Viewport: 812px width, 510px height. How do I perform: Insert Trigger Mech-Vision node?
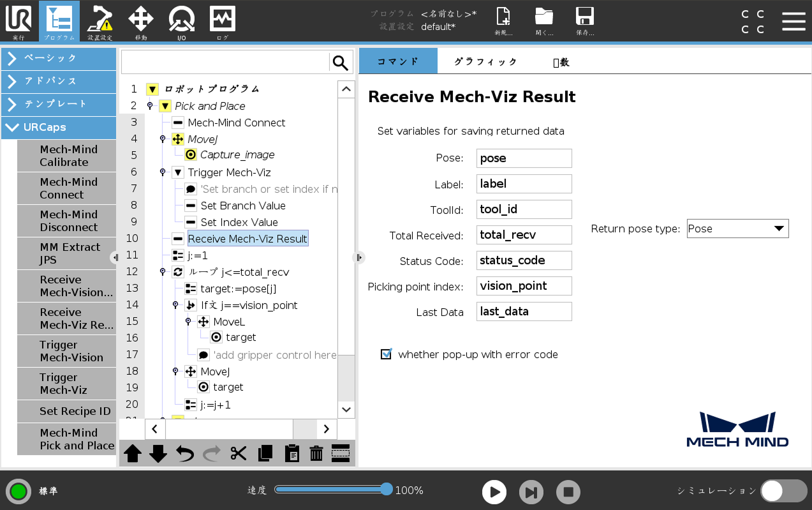click(x=68, y=351)
